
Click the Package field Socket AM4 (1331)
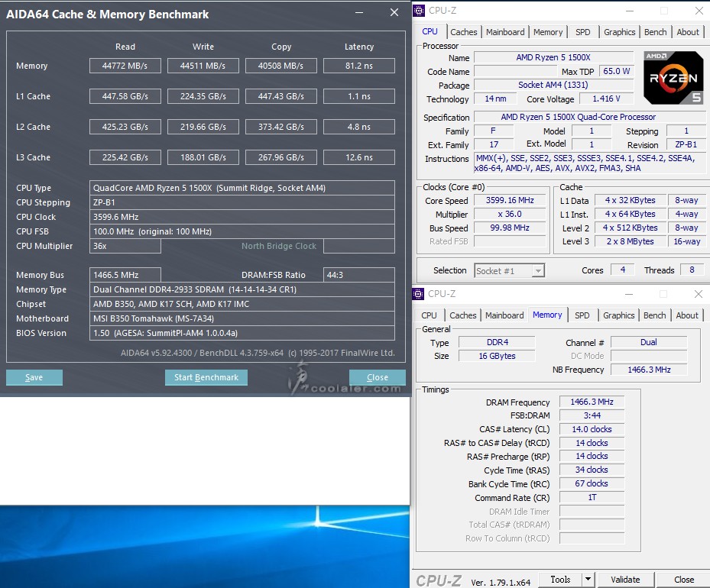[x=553, y=85]
